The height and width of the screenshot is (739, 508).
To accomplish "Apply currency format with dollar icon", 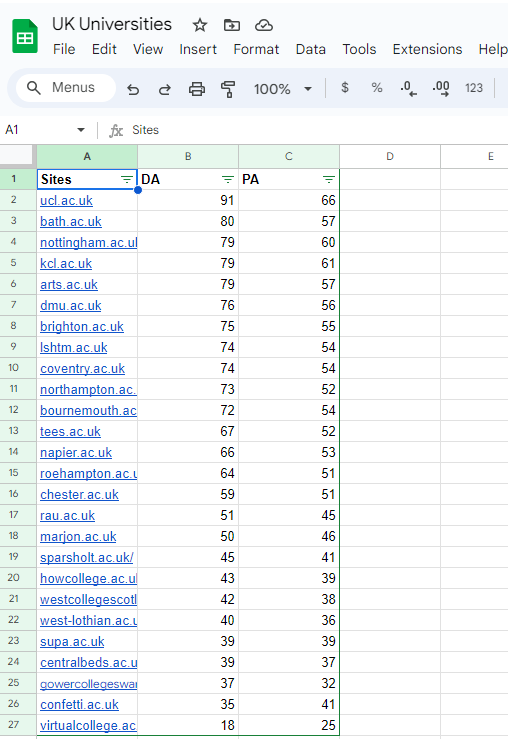I will tap(345, 88).
